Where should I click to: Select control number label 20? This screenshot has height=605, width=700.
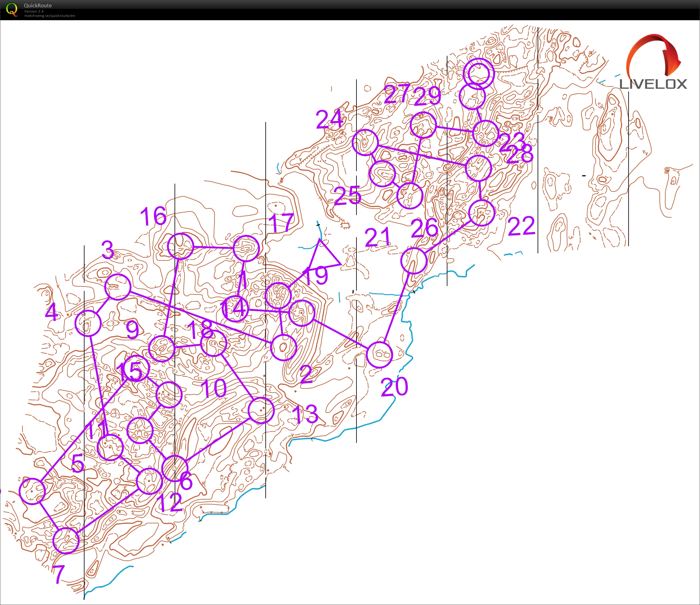coord(395,387)
